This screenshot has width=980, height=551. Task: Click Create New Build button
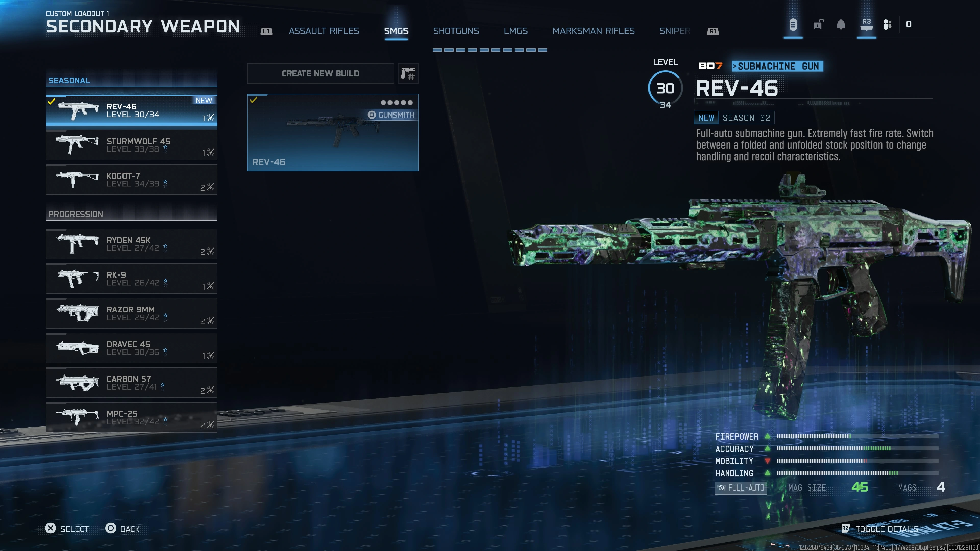point(320,73)
